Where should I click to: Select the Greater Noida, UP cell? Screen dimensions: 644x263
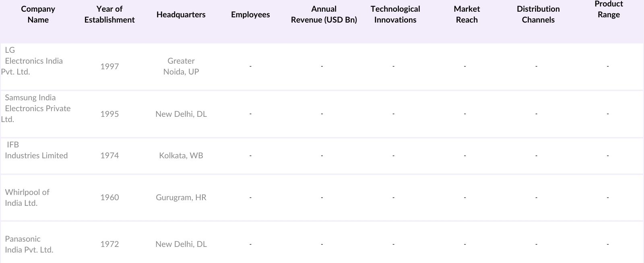pos(181,66)
